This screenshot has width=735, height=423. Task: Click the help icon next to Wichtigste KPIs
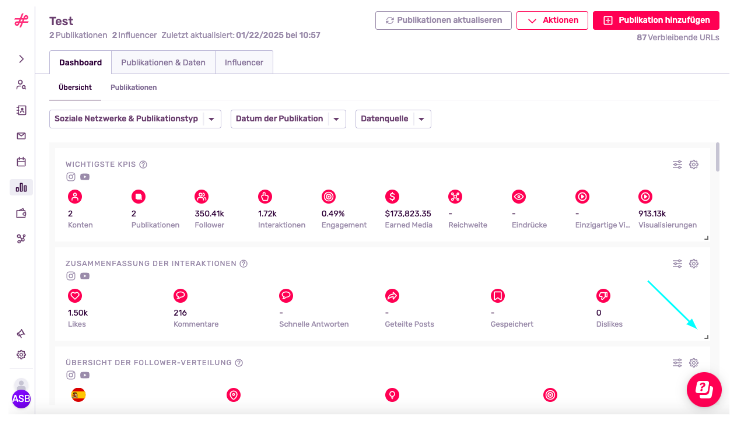coord(143,165)
